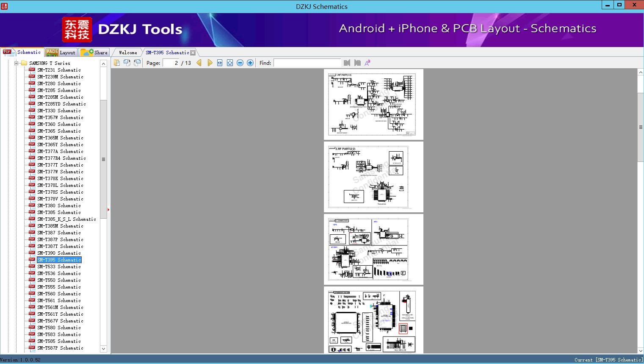Viewport: 644px width, 364px height.
Task: Click the document viewer scrollbar thumb
Action: tap(641, 127)
